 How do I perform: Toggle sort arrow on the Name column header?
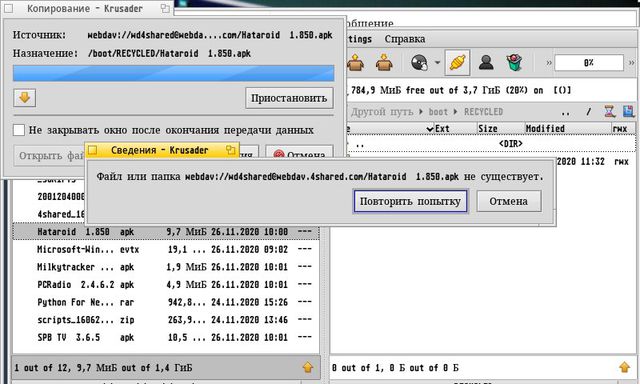[x=429, y=129]
